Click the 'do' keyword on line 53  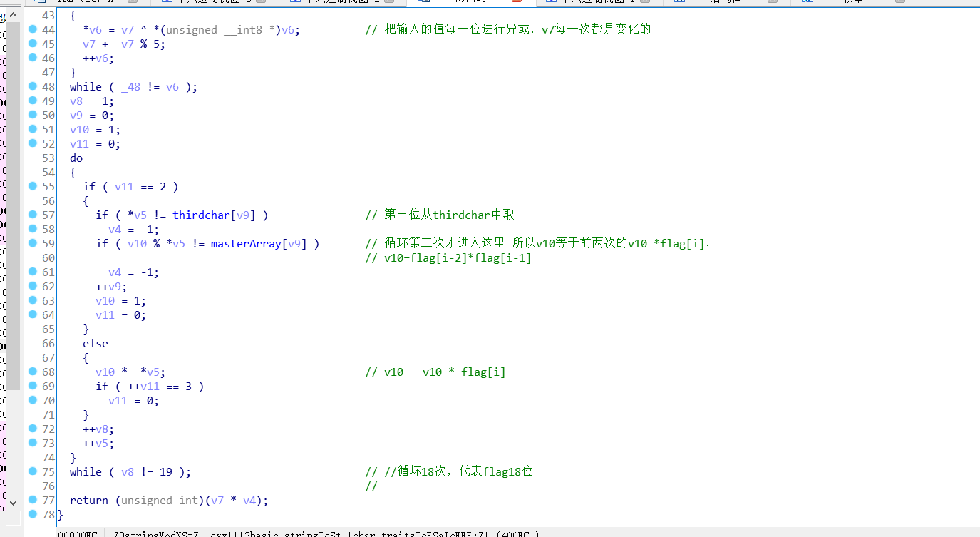tap(76, 158)
